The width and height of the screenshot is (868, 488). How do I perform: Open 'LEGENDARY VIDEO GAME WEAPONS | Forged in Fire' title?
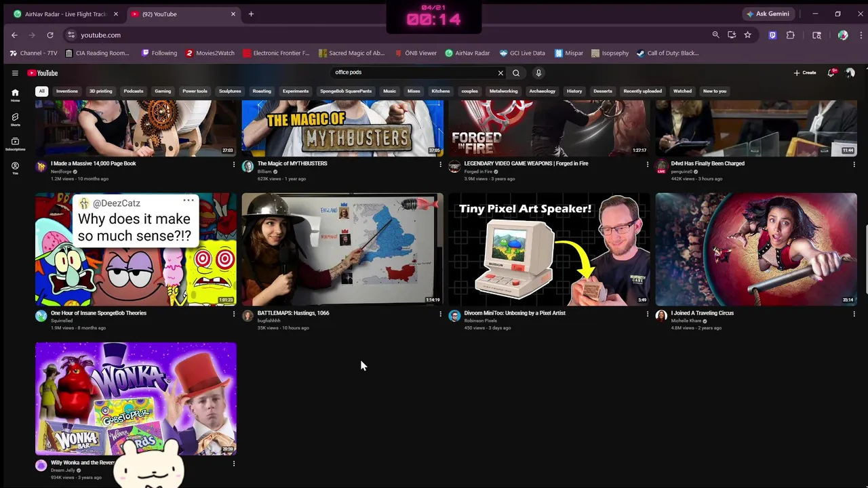coord(526,163)
